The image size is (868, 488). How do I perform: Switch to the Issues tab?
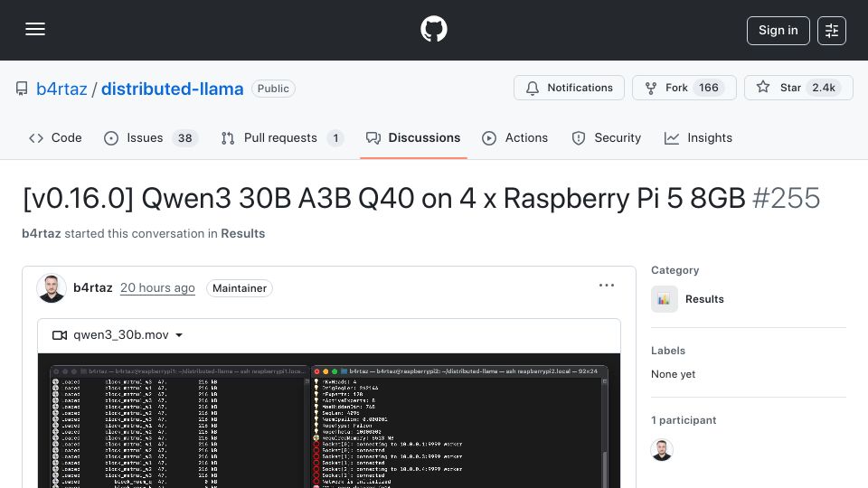pyautogui.click(x=151, y=137)
